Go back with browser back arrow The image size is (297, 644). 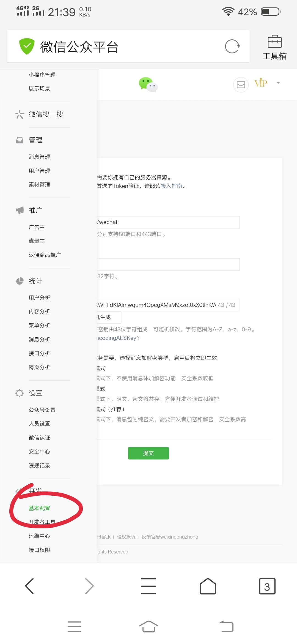coord(29,586)
